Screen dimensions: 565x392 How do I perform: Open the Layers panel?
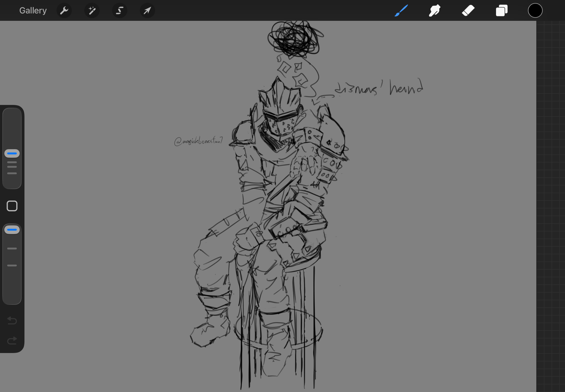501,11
